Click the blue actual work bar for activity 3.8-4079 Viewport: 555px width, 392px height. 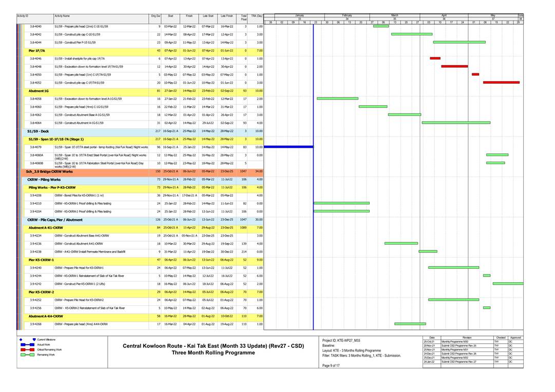tap(288, 147)
